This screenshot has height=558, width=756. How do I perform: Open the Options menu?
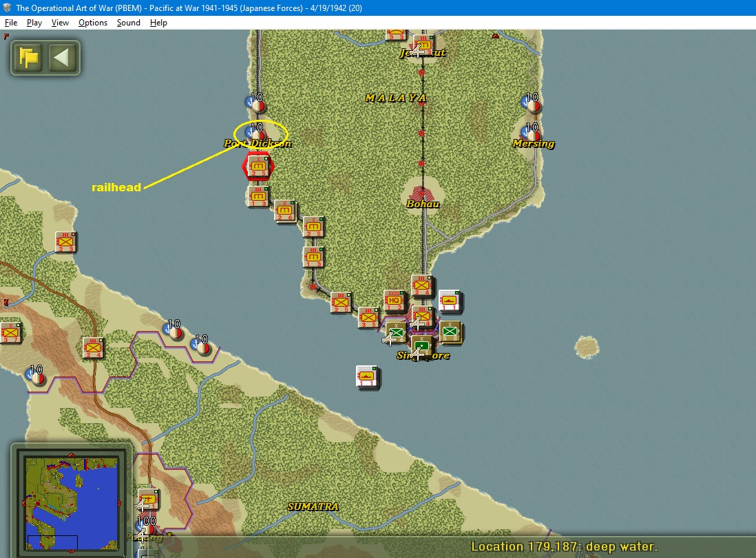click(x=92, y=23)
